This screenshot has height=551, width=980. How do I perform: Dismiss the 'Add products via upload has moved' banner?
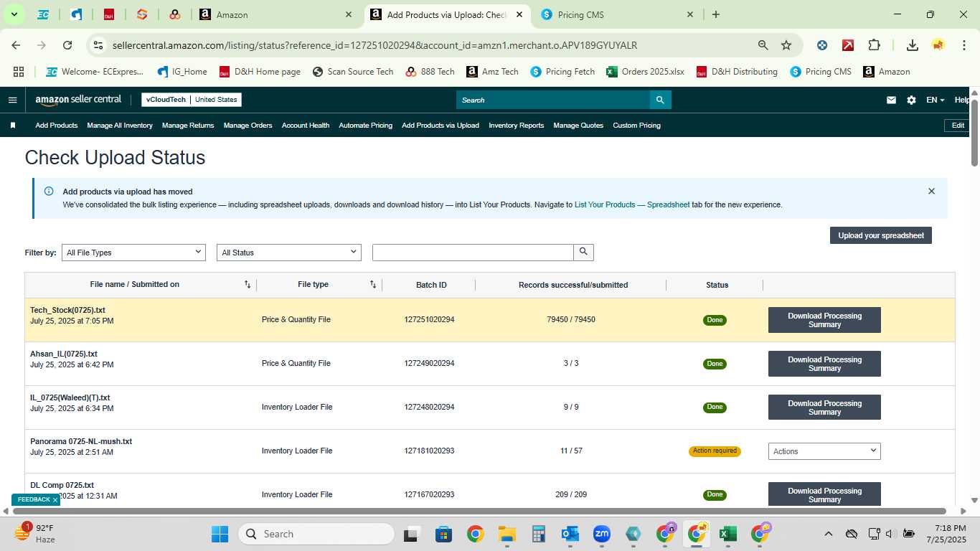pyautogui.click(x=931, y=192)
